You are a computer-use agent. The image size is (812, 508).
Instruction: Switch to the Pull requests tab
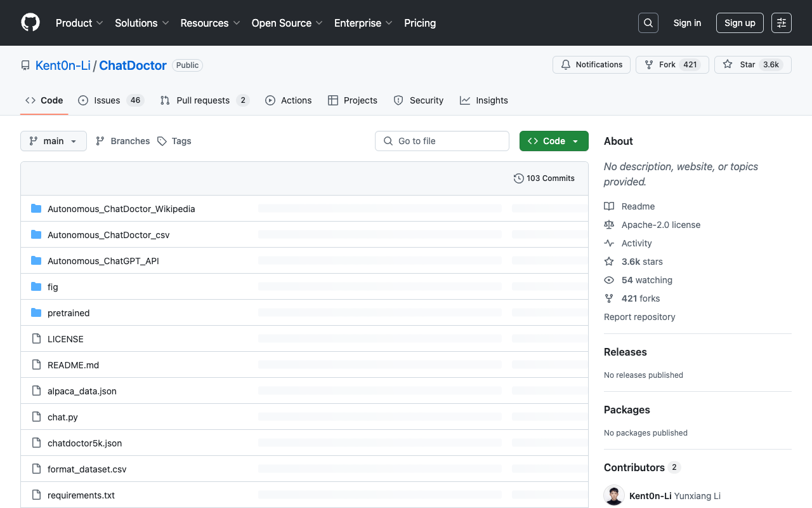click(x=205, y=100)
